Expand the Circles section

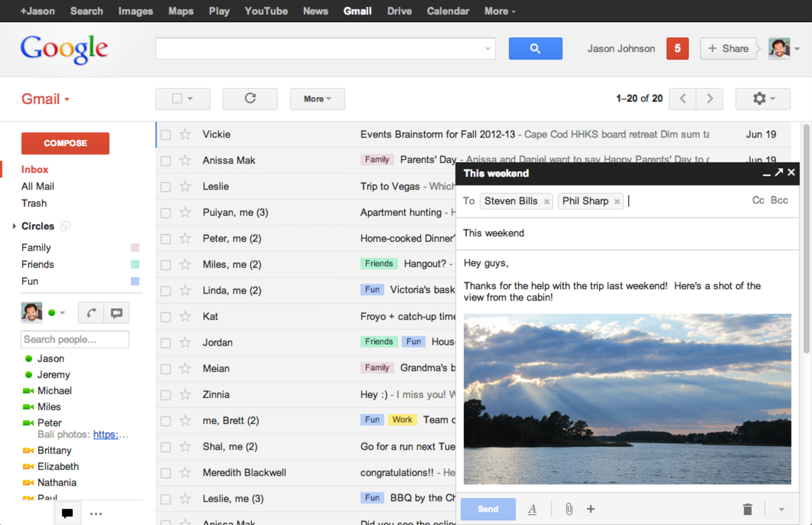pos(15,226)
